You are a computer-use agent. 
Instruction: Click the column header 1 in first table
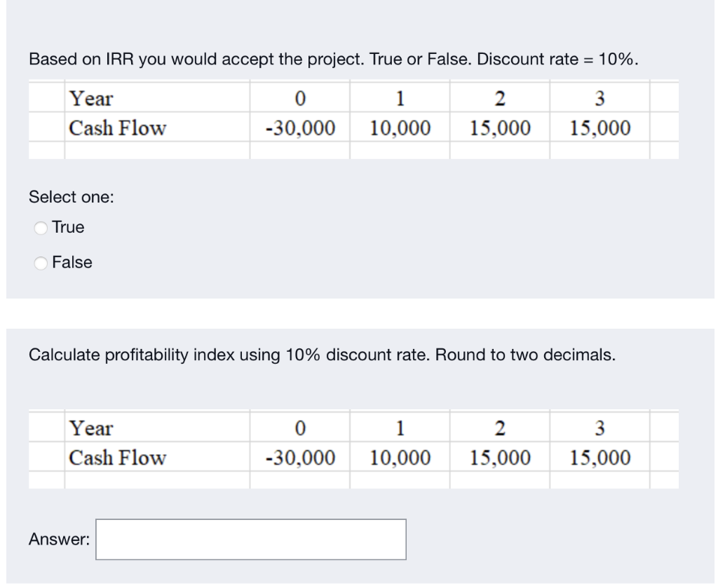pyautogui.click(x=400, y=98)
